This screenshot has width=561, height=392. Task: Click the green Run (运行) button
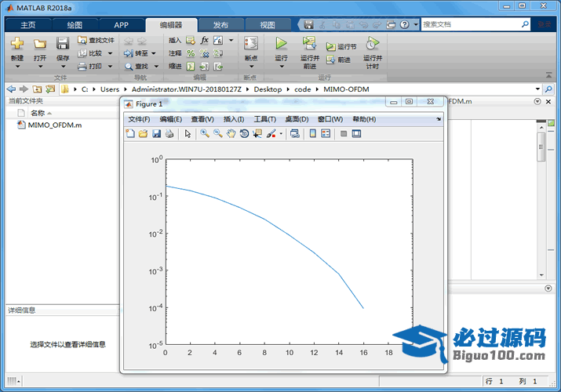pyautogui.click(x=281, y=44)
